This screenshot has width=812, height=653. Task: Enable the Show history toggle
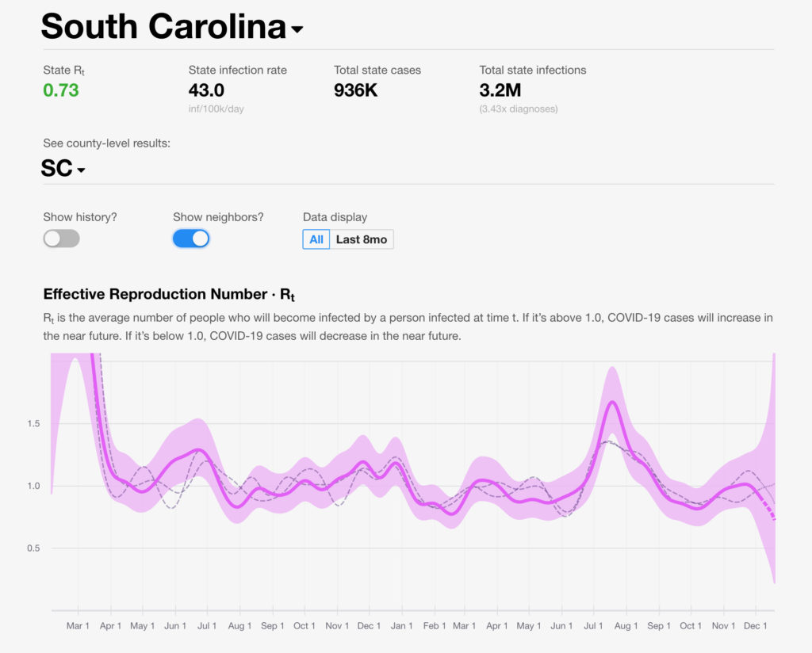pyautogui.click(x=61, y=239)
